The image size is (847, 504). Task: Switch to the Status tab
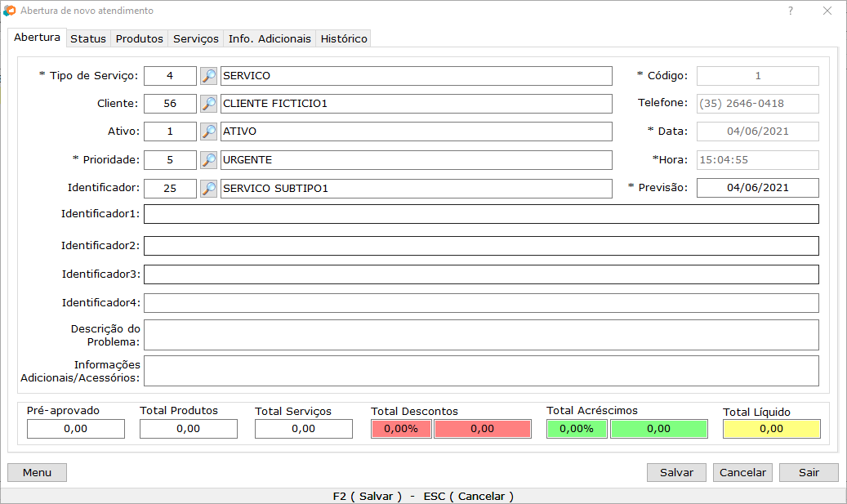(88, 38)
